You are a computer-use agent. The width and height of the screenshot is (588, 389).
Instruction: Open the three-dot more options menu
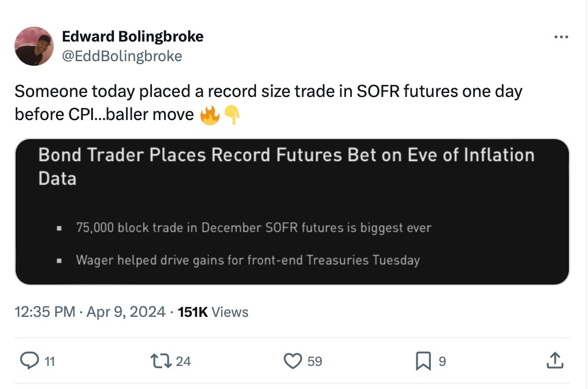[560, 38]
